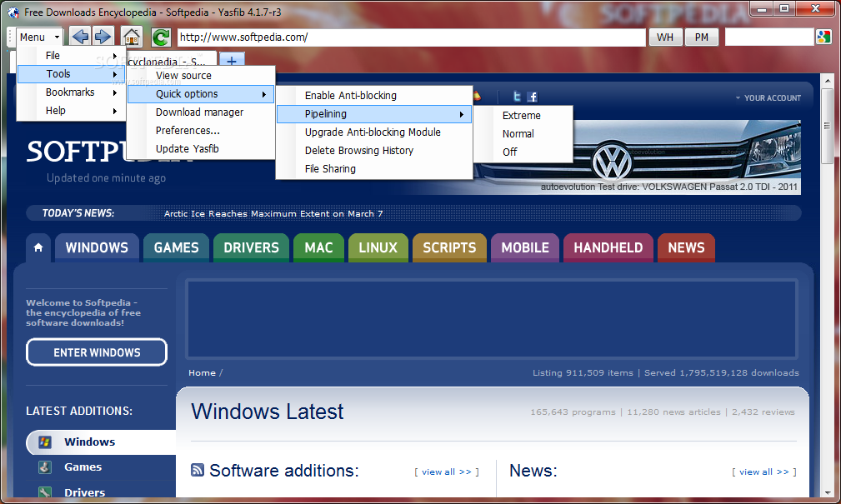Click the home tab icon on Softpedia
This screenshot has width=841, height=504.
pos(38,247)
